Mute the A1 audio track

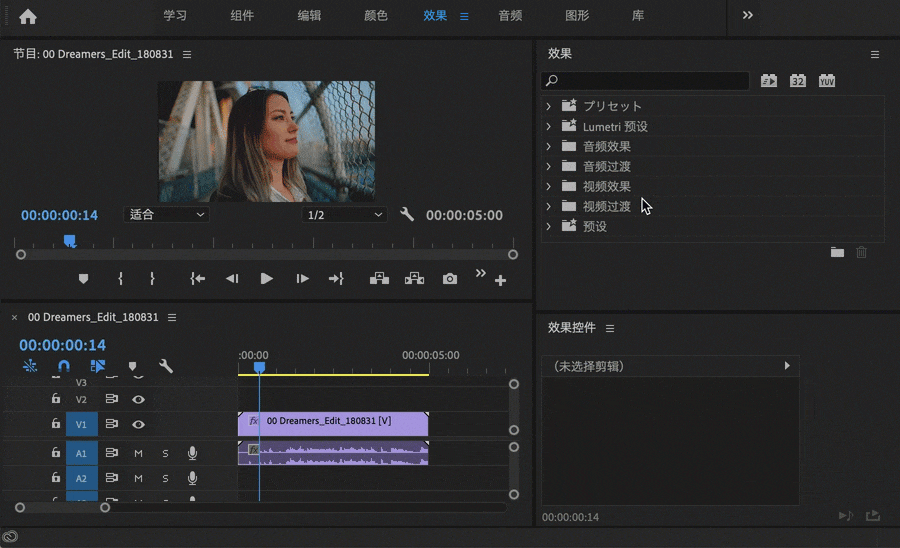click(138, 453)
